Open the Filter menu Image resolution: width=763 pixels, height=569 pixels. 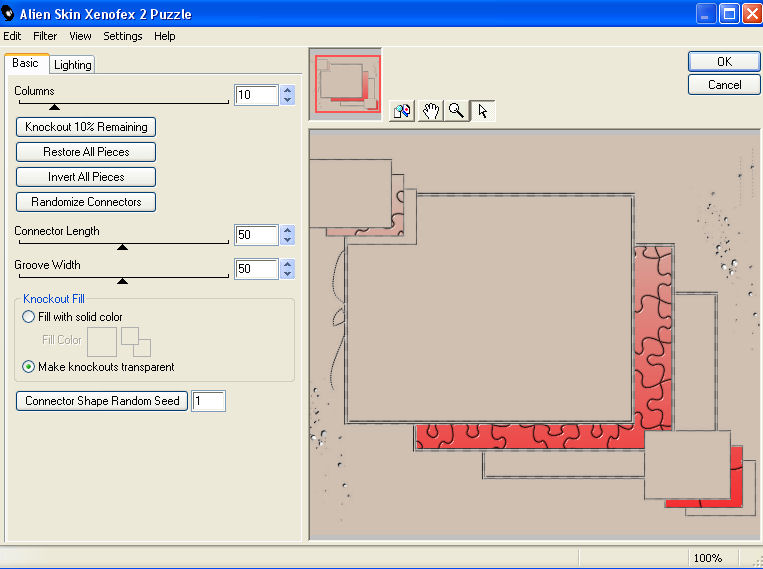pos(45,36)
